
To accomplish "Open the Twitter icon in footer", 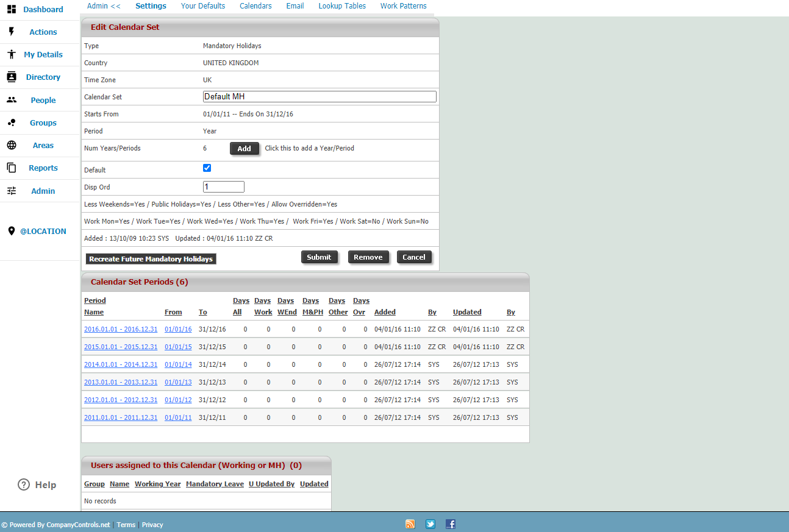I will coord(430,524).
